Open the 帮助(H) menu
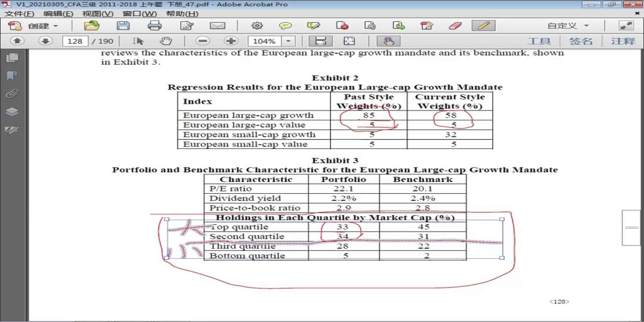Screen dimensions: 644x322 click(x=182, y=14)
